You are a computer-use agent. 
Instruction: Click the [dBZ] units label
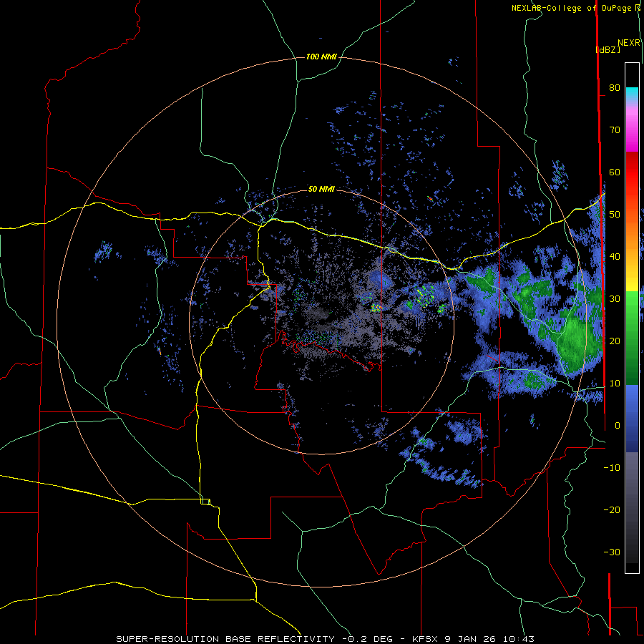pos(608,49)
